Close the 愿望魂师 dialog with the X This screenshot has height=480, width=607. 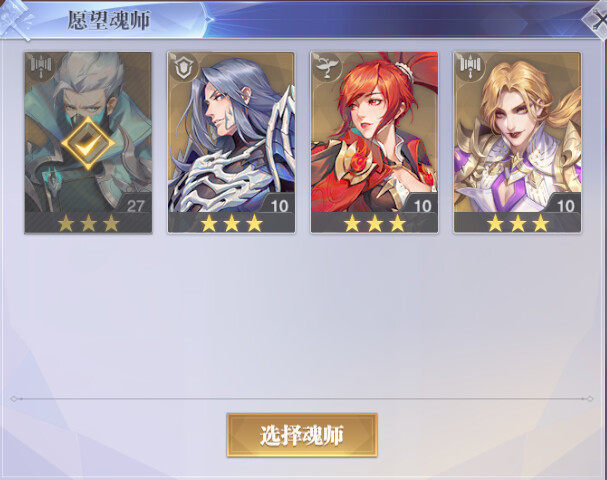pyautogui.click(x=597, y=20)
